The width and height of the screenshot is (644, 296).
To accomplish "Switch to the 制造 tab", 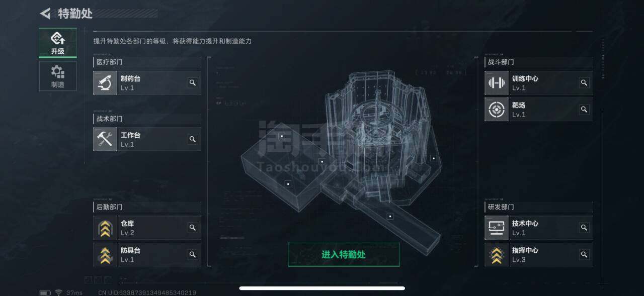I will (x=58, y=76).
